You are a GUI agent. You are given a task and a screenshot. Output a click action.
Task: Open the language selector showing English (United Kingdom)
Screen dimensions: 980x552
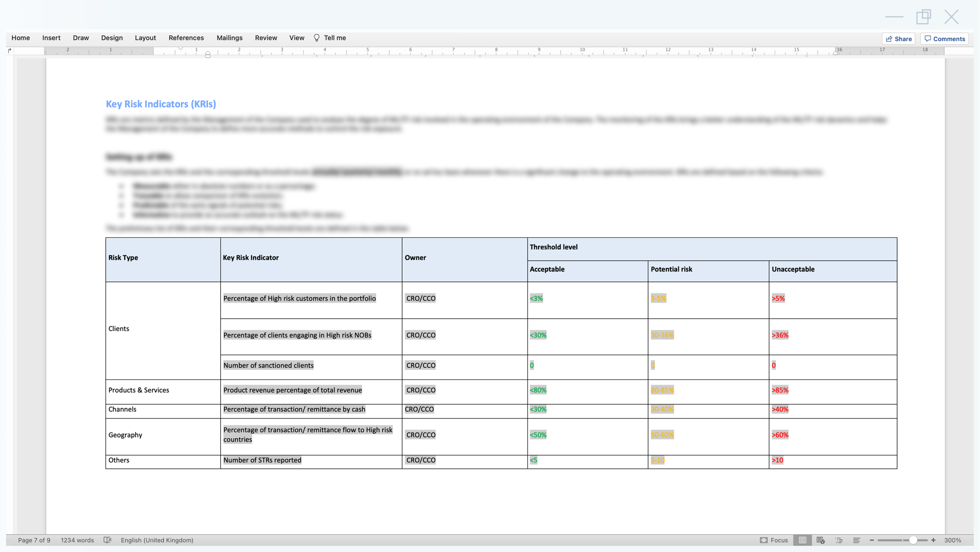click(157, 540)
